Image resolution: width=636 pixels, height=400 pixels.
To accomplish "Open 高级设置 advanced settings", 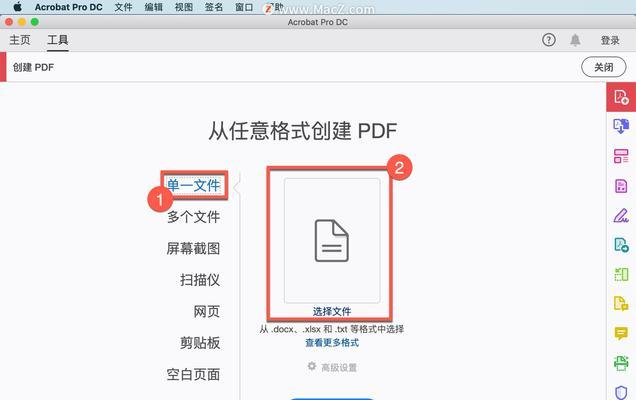I will pyautogui.click(x=339, y=368).
